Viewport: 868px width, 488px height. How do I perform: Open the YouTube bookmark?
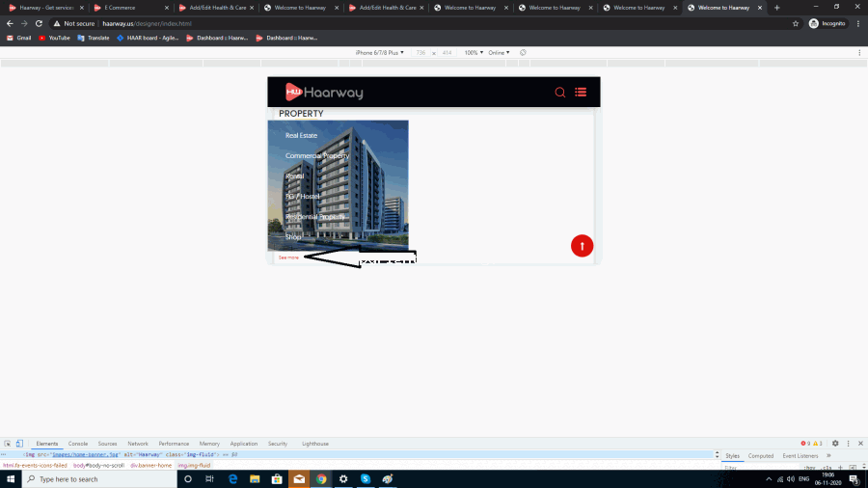pyautogui.click(x=54, y=38)
